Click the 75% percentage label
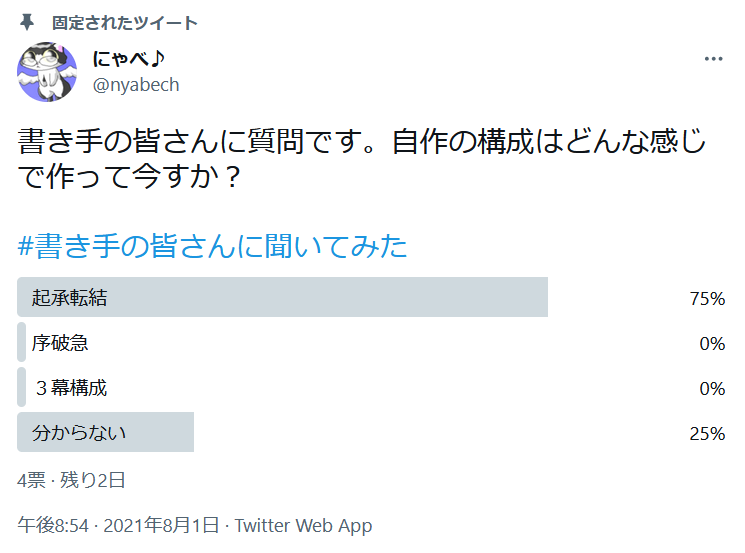 click(707, 298)
